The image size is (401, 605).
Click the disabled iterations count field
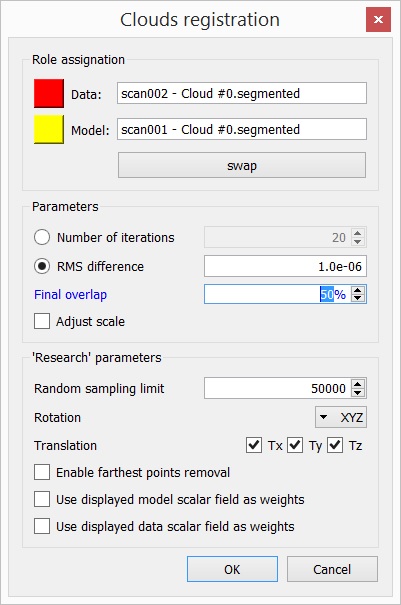[285, 237]
